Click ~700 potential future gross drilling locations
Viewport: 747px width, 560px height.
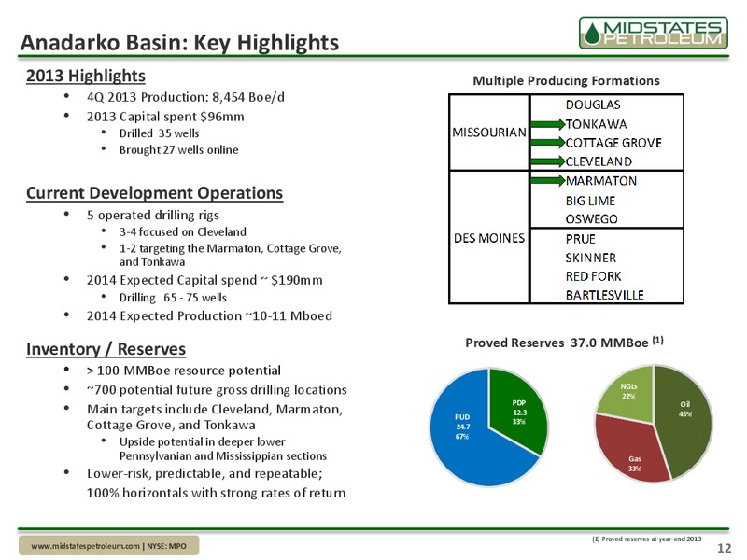[x=217, y=390]
